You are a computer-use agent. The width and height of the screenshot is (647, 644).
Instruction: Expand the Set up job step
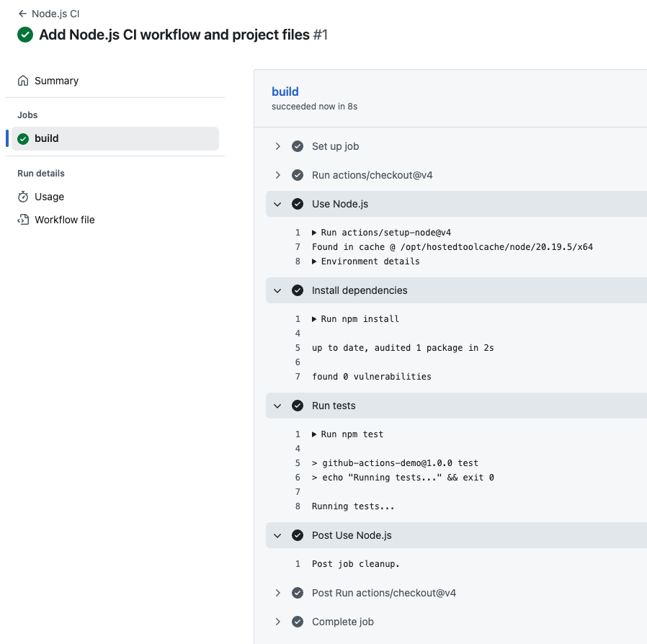pos(277,146)
